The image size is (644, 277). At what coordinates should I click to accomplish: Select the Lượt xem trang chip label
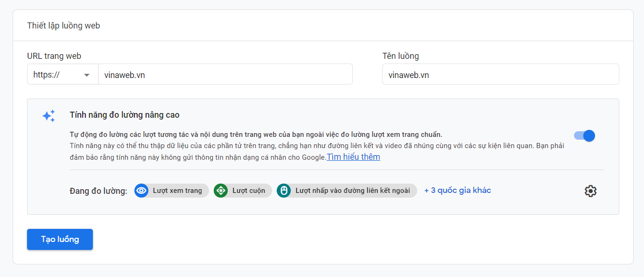coord(177,191)
